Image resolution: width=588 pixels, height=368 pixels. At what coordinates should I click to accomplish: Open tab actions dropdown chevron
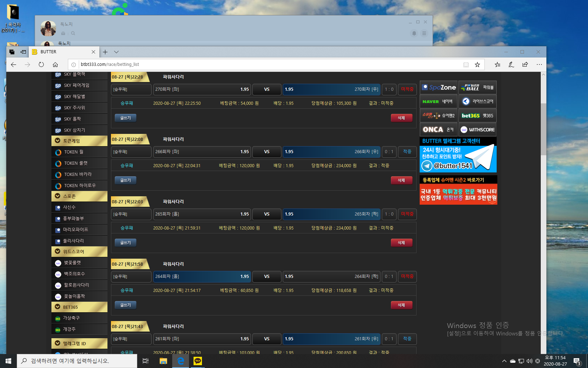click(x=116, y=52)
